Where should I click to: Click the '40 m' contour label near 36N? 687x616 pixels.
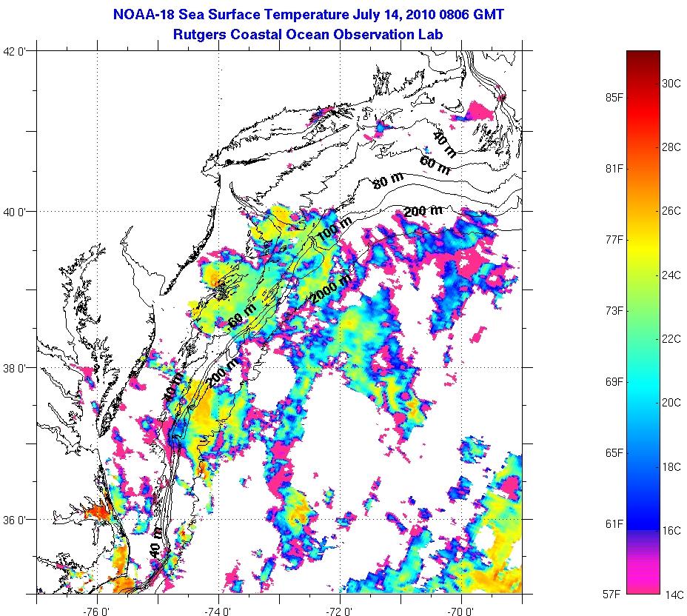point(155,542)
